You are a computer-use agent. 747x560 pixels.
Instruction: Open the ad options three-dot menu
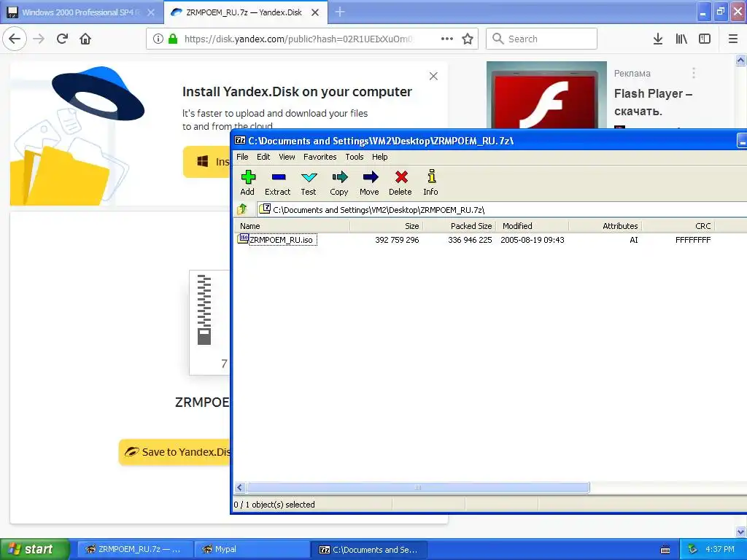694,73
